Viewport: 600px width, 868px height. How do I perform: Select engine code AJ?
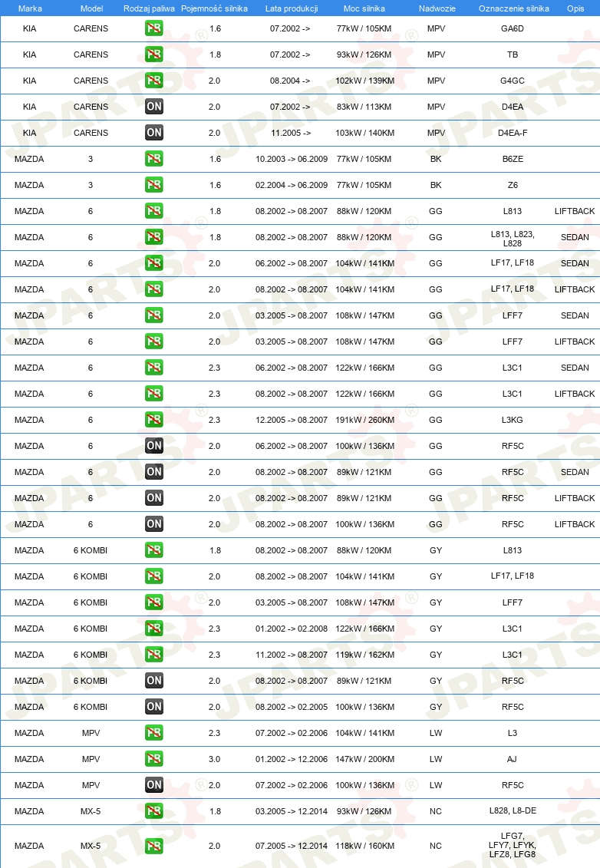tap(513, 759)
